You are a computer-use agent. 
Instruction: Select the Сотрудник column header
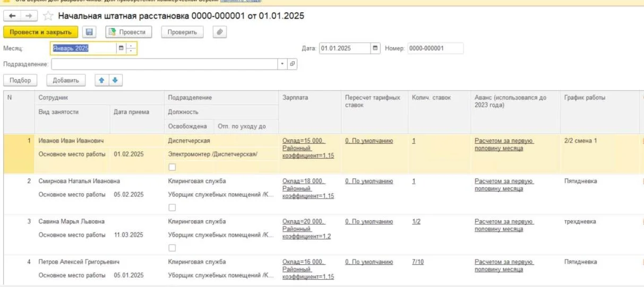pos(99,98)
